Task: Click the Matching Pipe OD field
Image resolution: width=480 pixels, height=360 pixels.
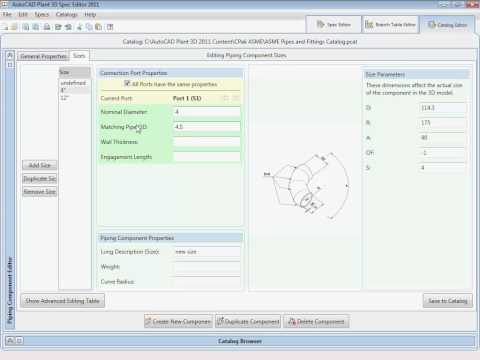Action: pos(207,127)
